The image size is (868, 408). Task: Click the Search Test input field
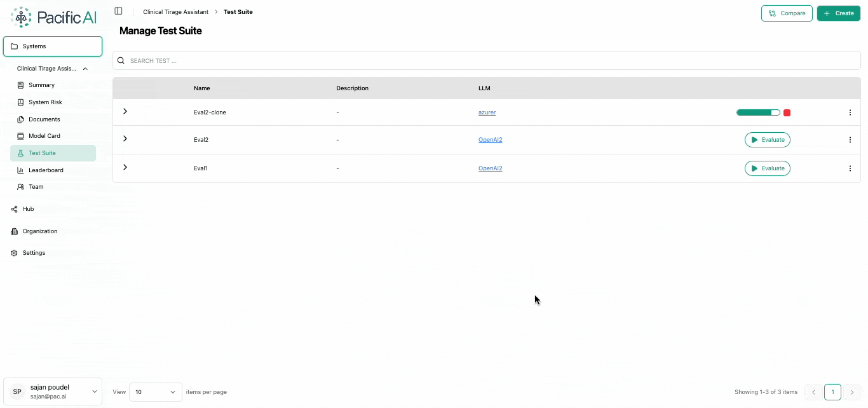pos(489,61)
